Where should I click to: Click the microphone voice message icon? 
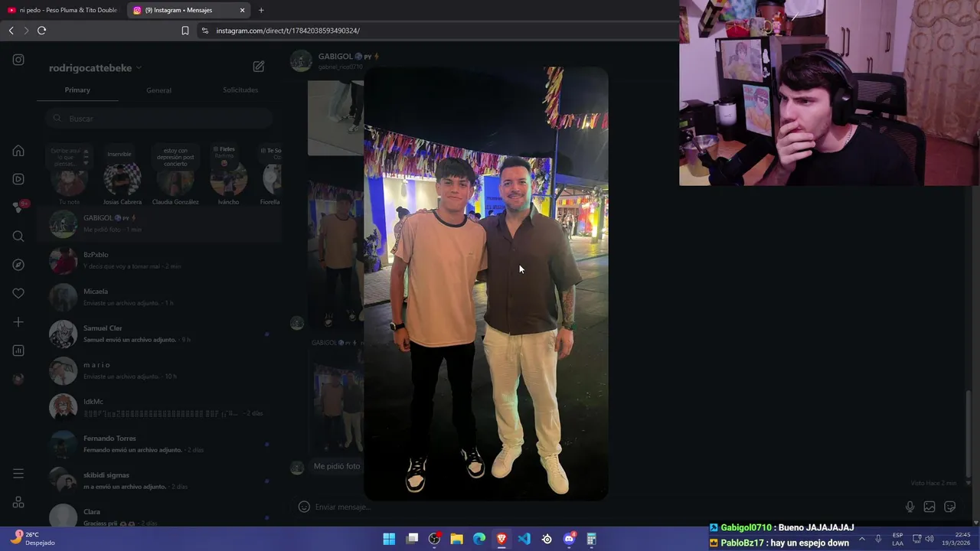click(x=910, y=507)
